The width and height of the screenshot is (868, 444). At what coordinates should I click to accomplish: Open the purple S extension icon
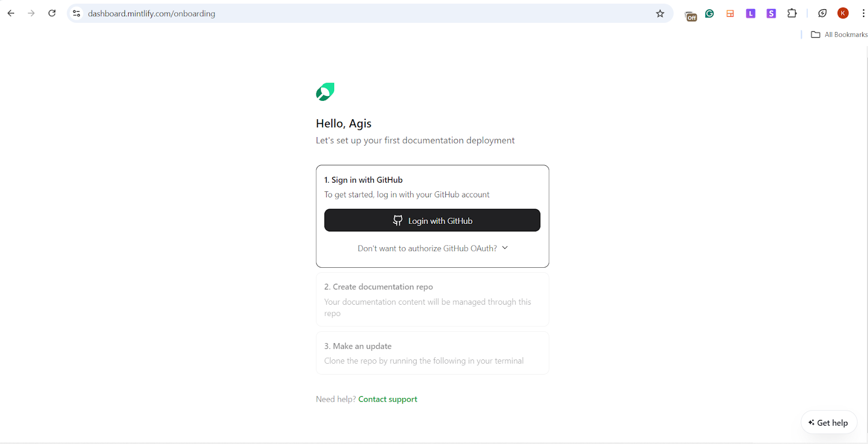771,14
